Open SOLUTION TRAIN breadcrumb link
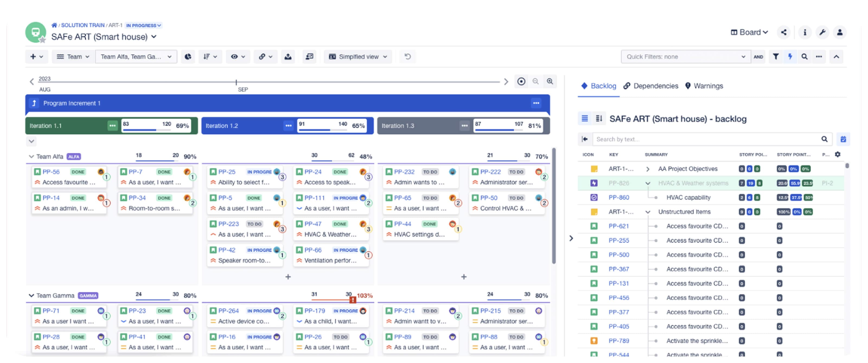 tap(82, 25)
